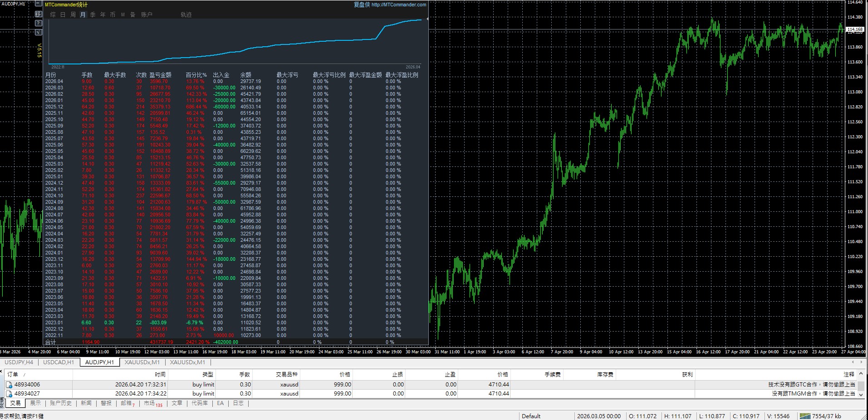Click the Default profile in status bar

[531, 416]
